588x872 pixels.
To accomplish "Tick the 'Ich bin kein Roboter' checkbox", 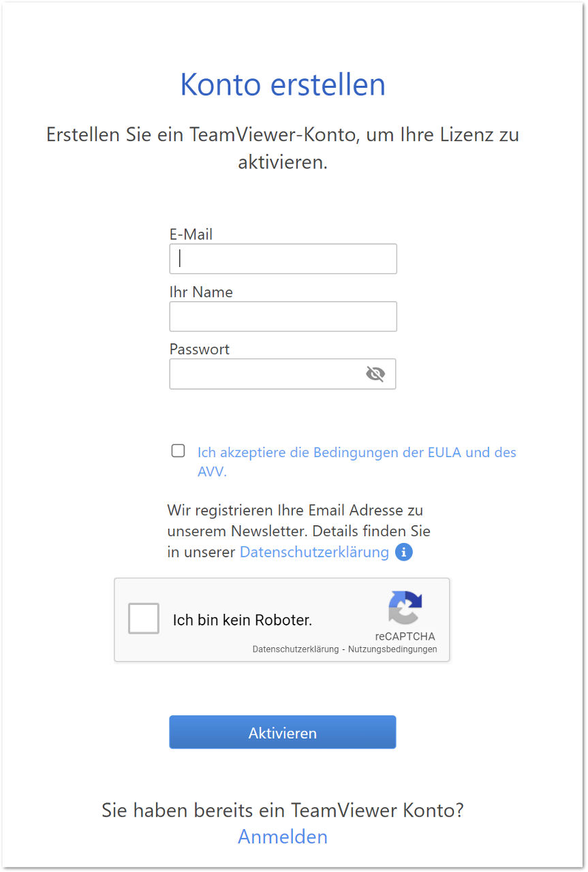I will coord(144,619).
